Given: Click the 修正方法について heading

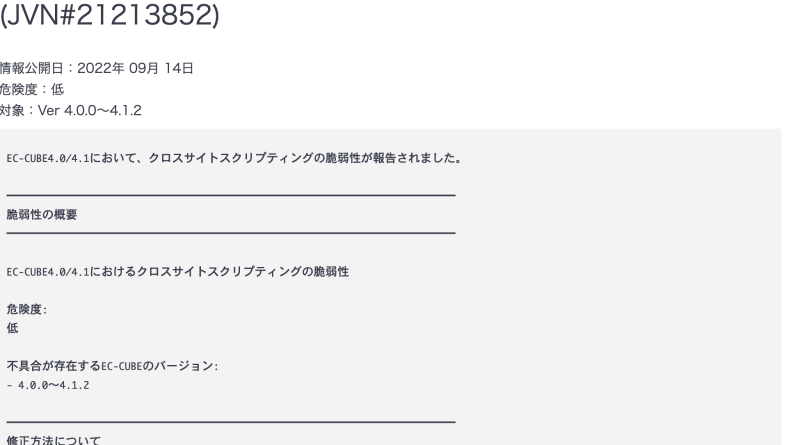Looking at the screenshot, I should click(x=54, y=440).
